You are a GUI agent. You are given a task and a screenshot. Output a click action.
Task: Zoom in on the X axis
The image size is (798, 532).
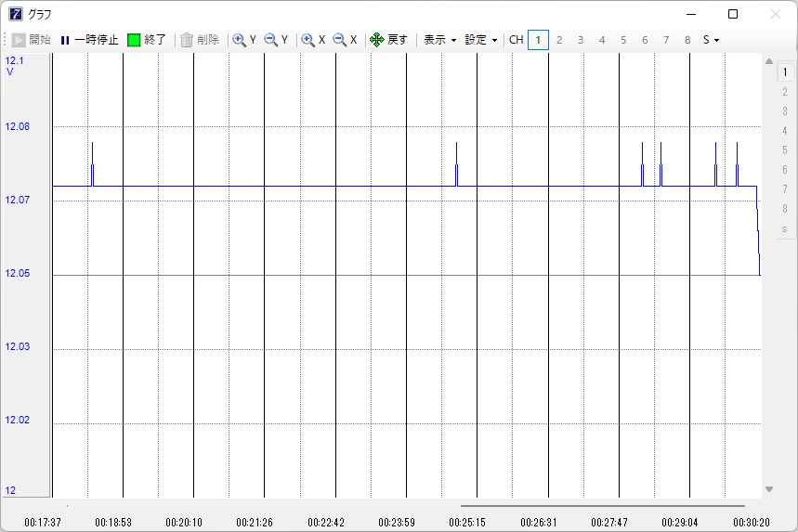pyautogui.click(x=314, y=40)
